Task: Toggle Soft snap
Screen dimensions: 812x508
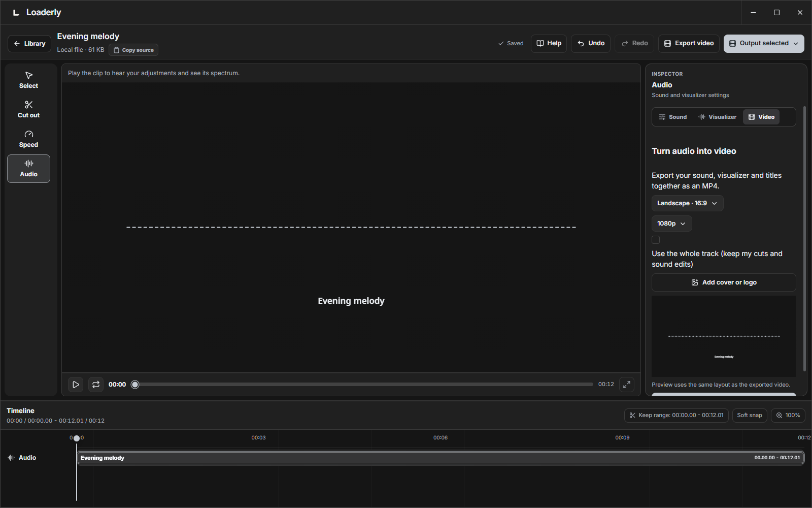Action: (750, 415)
